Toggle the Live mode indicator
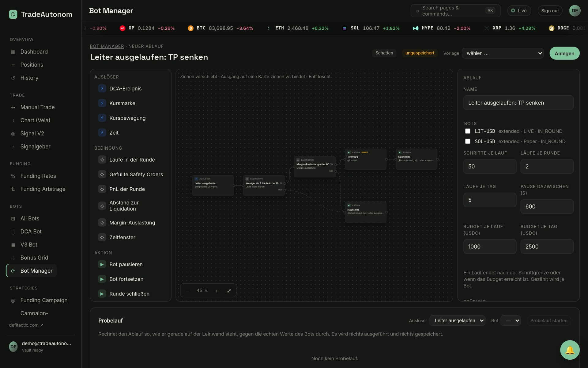 pos(519,11)
